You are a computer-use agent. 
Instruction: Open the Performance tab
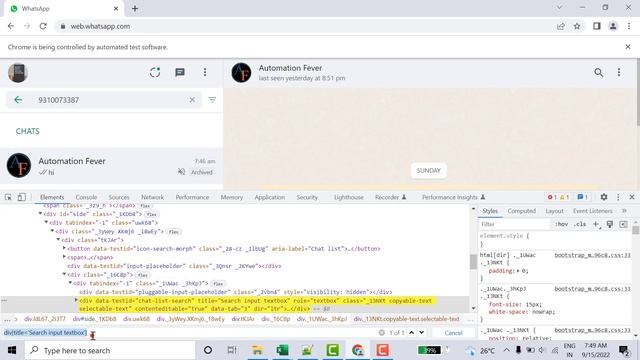point(192,197)
